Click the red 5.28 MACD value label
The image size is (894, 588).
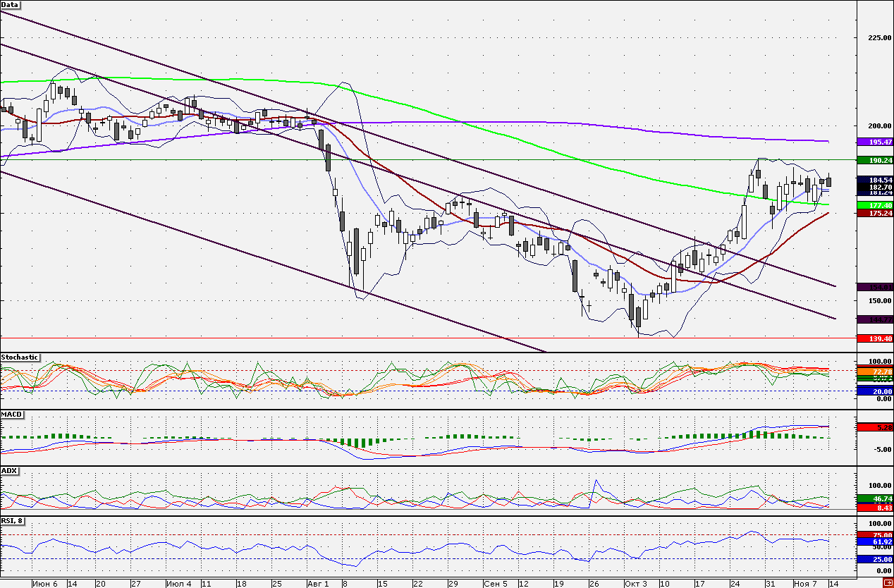(875, 427)
